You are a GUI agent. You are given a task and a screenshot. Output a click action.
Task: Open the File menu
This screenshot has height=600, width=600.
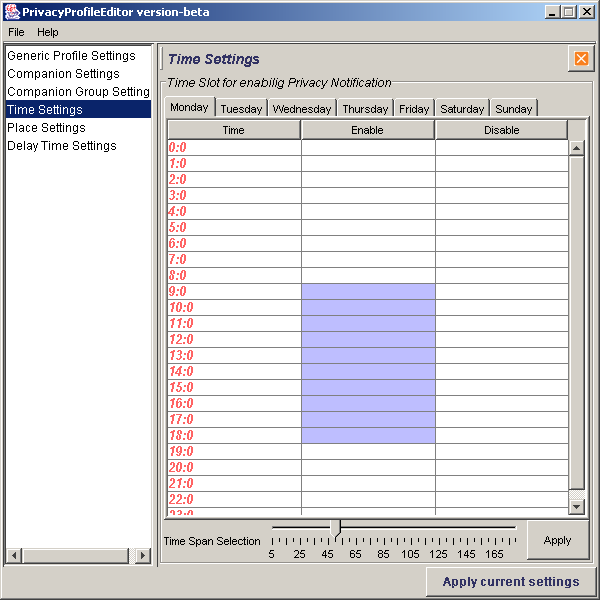pyautogui.click(x=16, y=32)
